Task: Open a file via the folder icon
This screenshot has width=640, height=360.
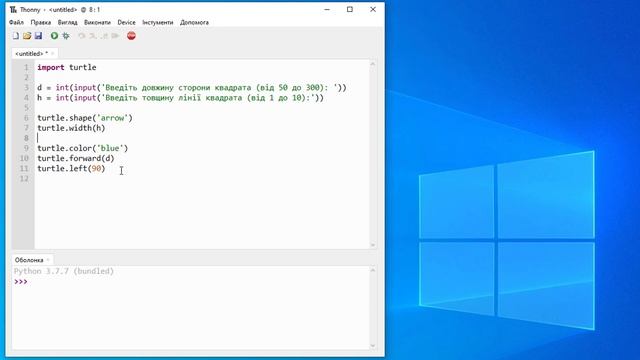Action: [27, 36]
